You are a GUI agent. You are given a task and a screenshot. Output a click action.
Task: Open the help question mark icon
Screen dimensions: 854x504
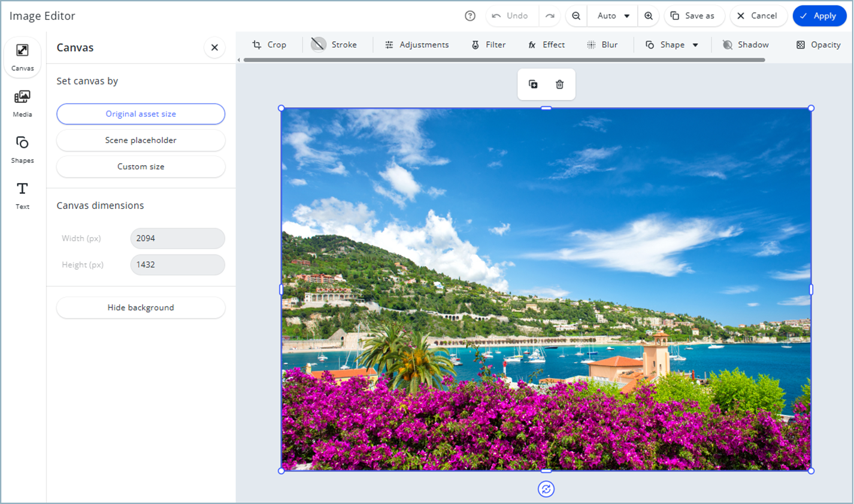[470, 16]
